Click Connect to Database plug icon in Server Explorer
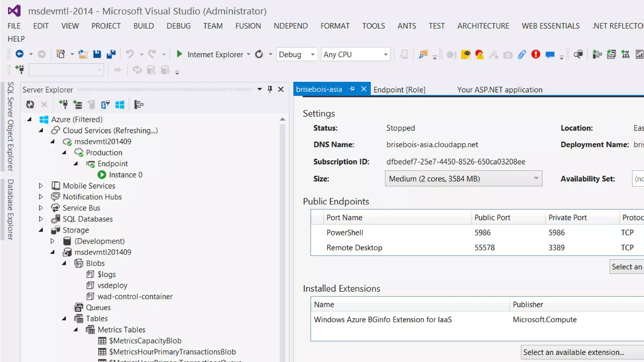Screen dimensions: 644x362 [x=63, y=105]
